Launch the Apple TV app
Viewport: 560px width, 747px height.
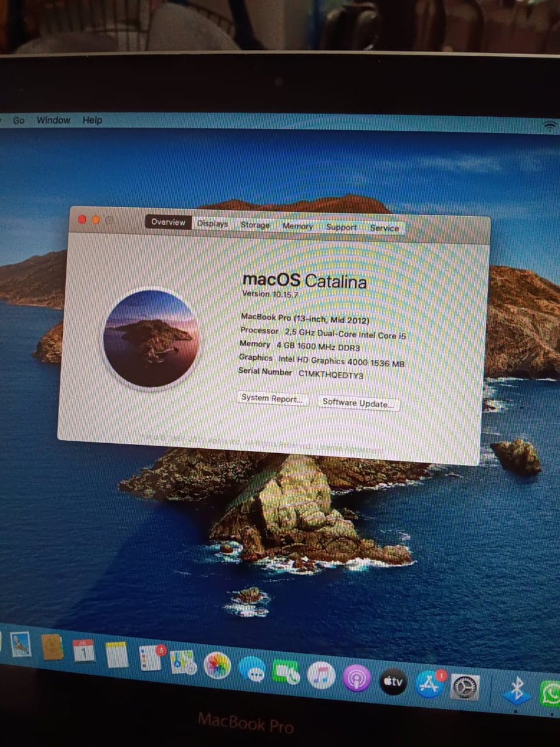[393, 683]
